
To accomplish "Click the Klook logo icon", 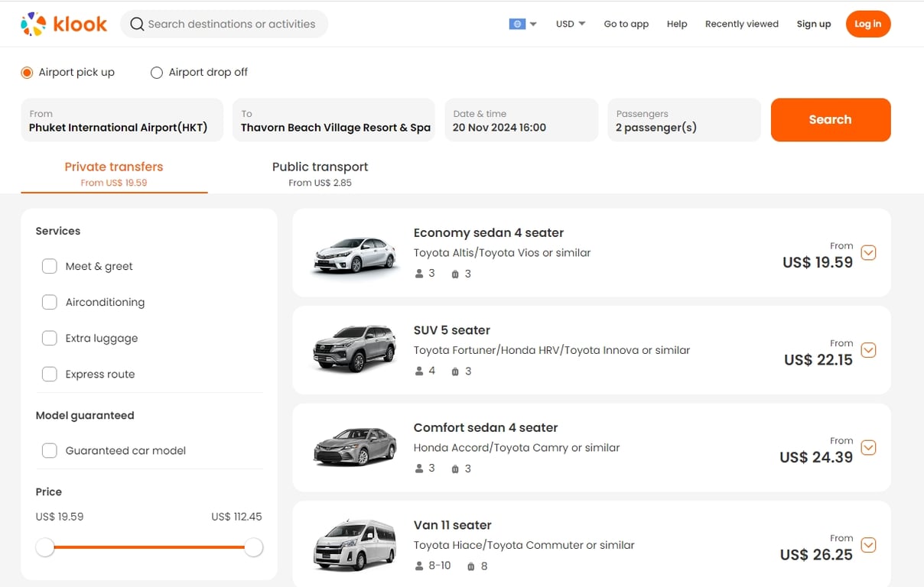I will point(33,24).
